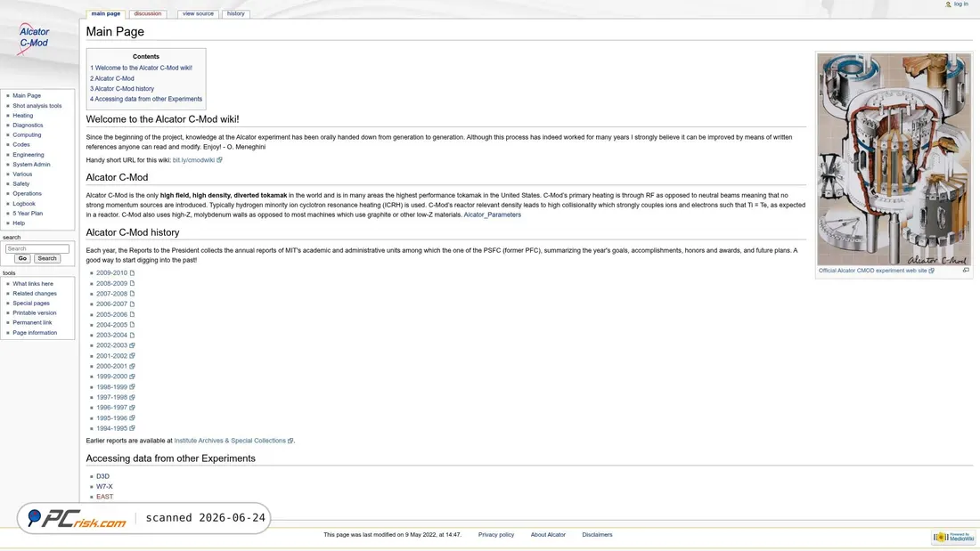Open the Computing sidebar link
The width and height of the screenshot is (980, 551).
(x=27, y=135)
